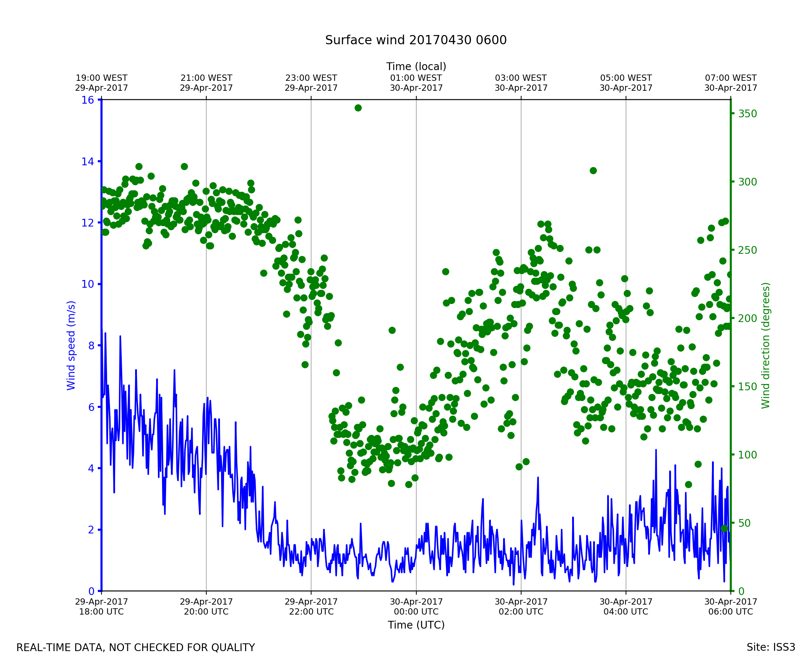
Task: Click the 'Wind direction (degrees)' axis label
Action: [x=765, y=345]
